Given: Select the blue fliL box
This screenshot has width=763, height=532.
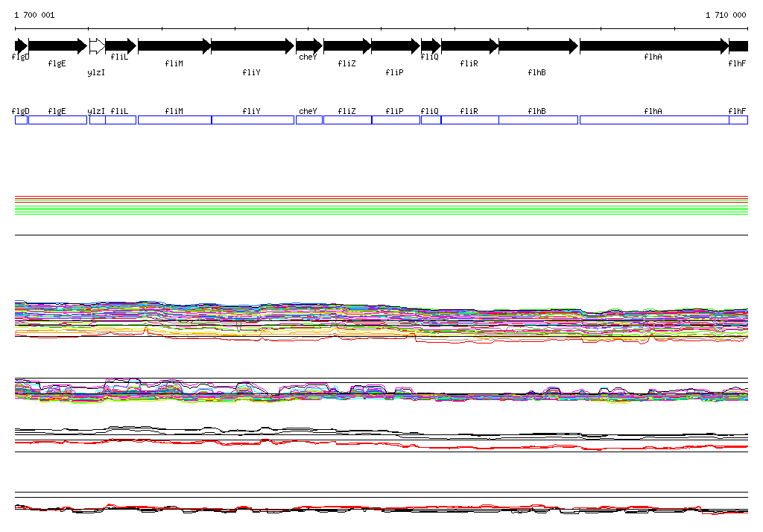Looking at the screenshot, I should tap(121, 120).
